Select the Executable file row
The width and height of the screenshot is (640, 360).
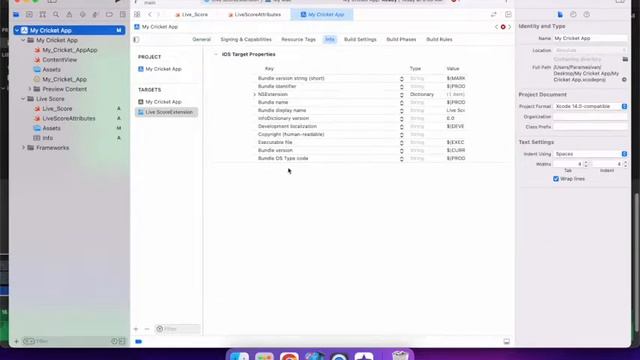(362, 142)
